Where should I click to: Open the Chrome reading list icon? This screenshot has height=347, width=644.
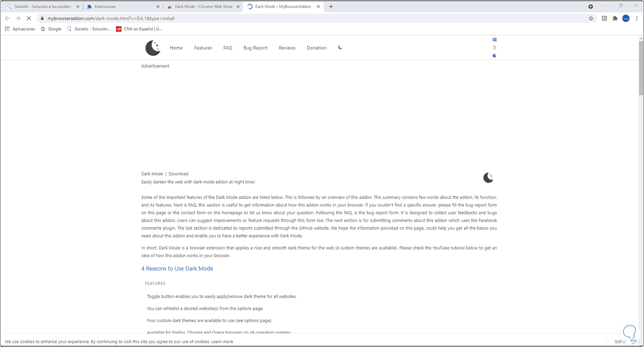(x=604, y=18)
